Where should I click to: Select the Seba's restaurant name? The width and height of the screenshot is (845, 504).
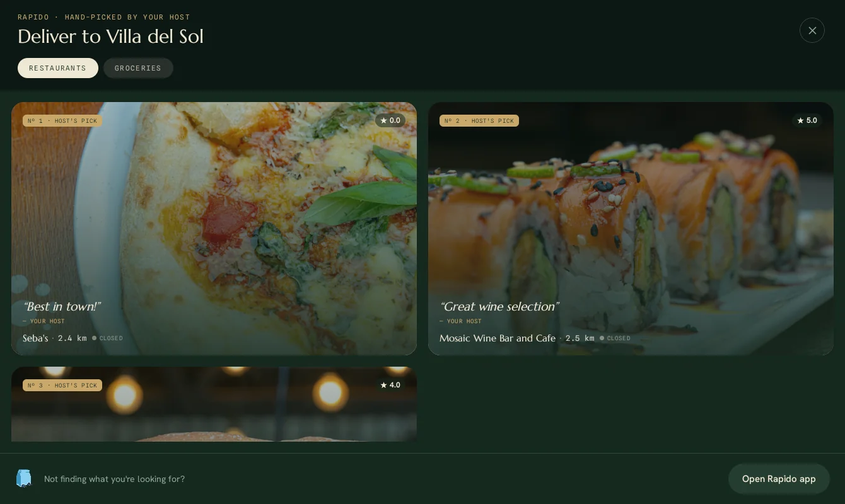(x=35, y=338)
